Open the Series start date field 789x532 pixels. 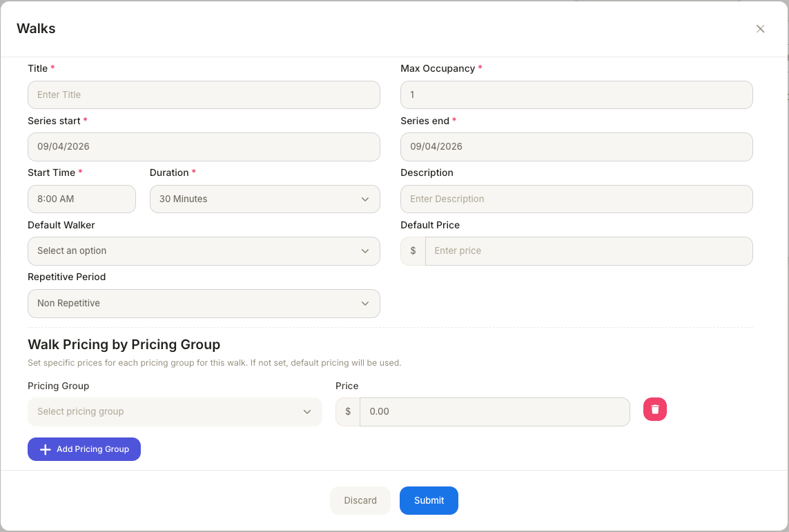point(204,147)
